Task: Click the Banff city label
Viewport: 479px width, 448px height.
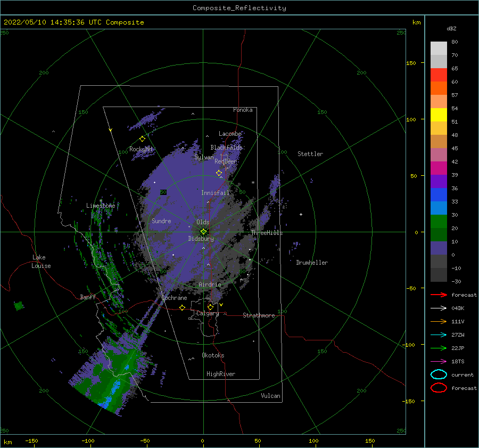Action: tap(88, 297)
